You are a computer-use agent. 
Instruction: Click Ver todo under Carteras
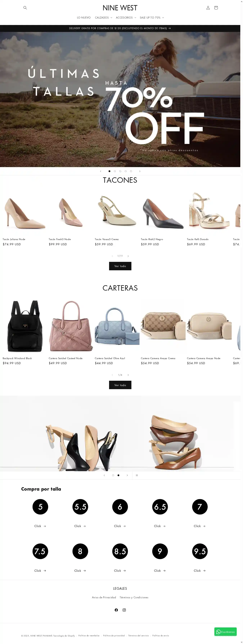[x=120, y=385]
